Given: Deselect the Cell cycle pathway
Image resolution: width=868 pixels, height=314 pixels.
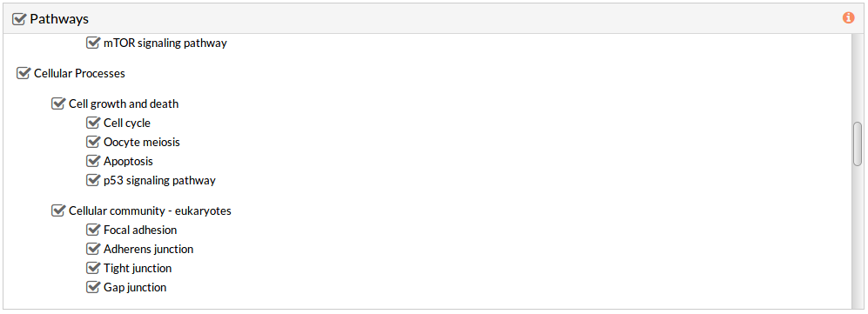Looking at the screenshot, I should pyautogui.click(x=93, y=123).
